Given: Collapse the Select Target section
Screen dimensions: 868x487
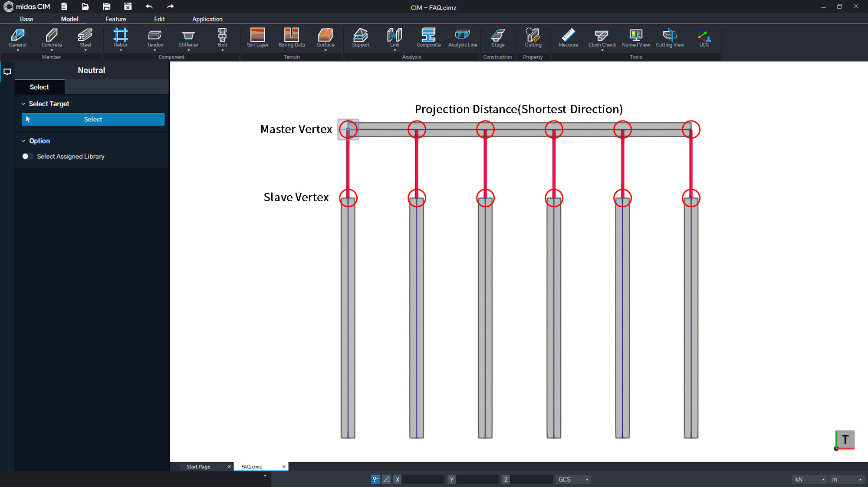Looking at the screenshot, I should 23,104.
